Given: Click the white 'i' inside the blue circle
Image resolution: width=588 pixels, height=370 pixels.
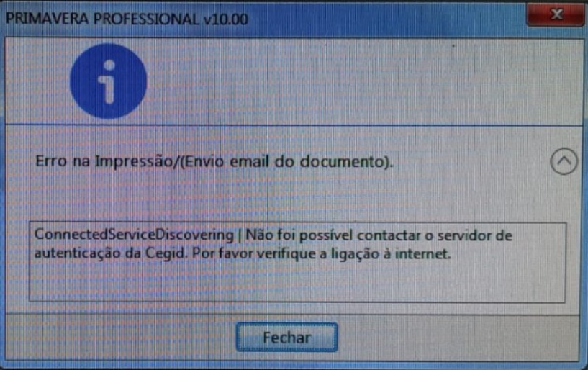Looking at the screenshot, I should (109, 82).
